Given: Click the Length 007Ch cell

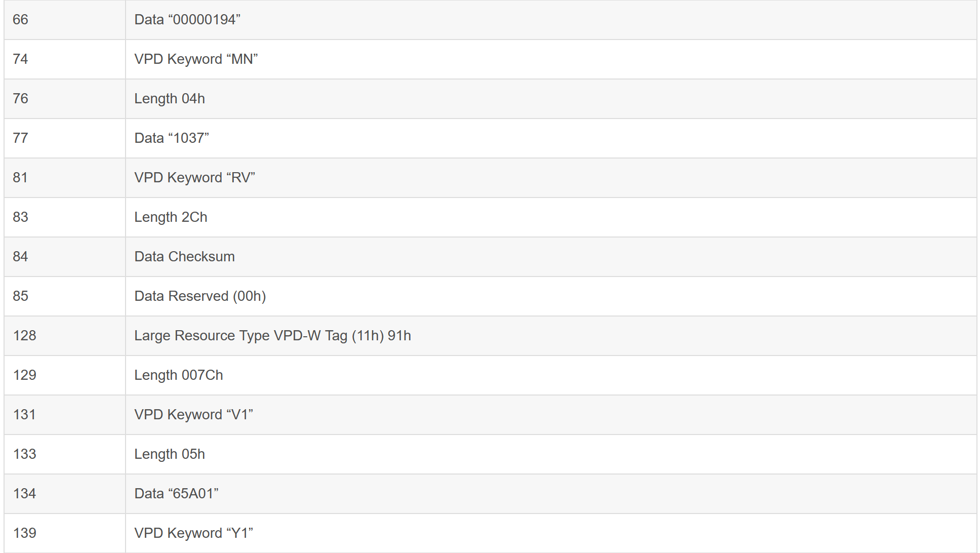Looking at the screenshot, I should tap(178, 375).
